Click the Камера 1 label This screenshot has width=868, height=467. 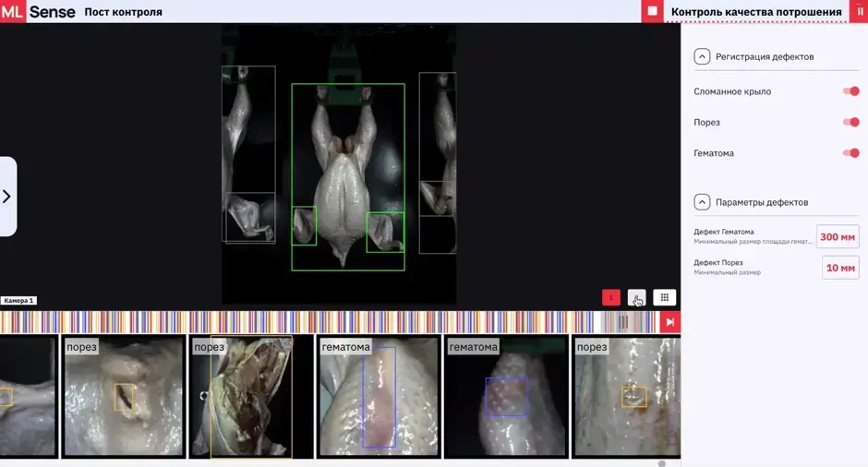coord(18,301)
